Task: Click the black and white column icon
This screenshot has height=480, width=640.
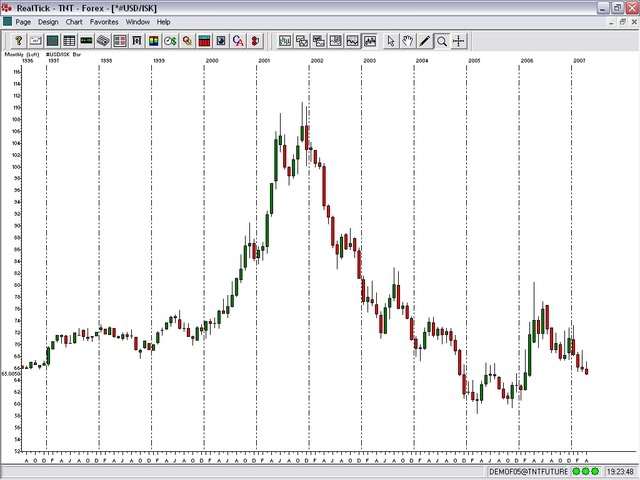Action: 137,41
